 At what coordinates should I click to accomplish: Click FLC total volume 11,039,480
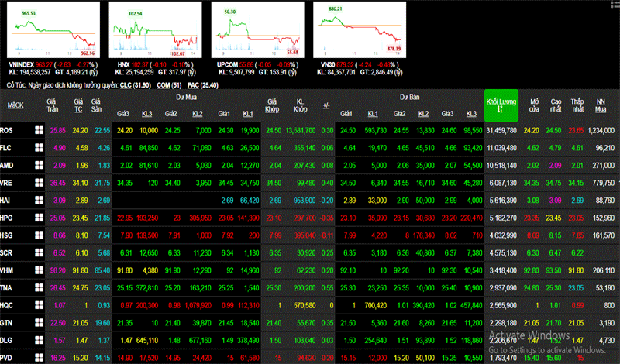(501, 148)
